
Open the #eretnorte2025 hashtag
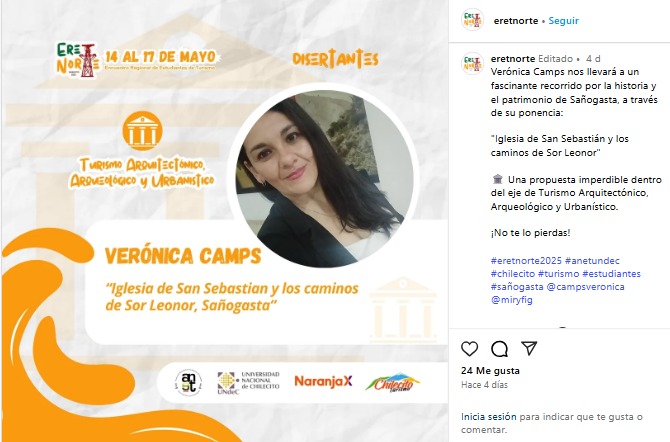coord(526,261)
